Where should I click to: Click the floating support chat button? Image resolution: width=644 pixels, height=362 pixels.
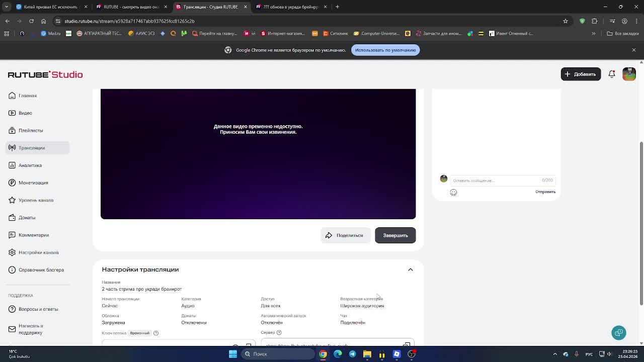point(619,332)
